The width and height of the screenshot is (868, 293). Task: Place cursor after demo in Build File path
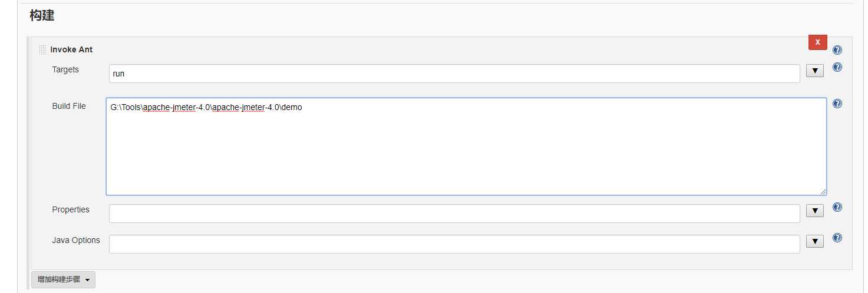[x=303, y=108]
